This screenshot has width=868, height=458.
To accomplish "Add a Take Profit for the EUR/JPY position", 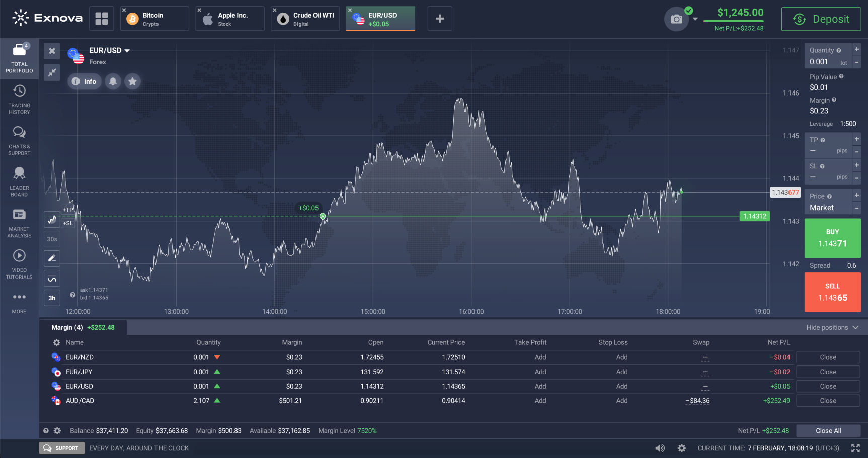I will click(540, 372).
